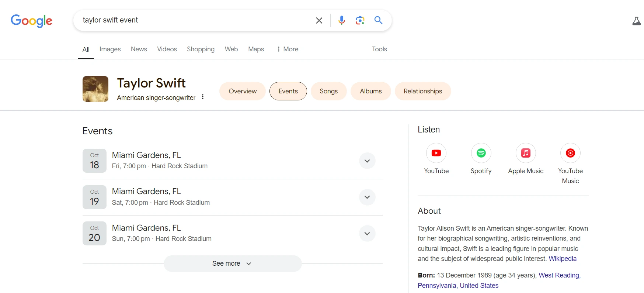Switch to the Images search tab

pyautogui.click(x=110, y=49)
